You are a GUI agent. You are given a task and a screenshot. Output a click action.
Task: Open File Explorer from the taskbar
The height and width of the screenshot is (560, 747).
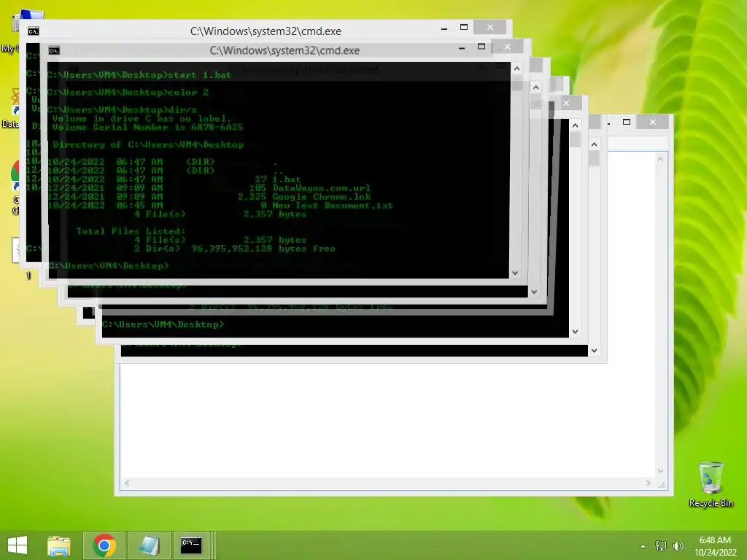coord(59,545)
